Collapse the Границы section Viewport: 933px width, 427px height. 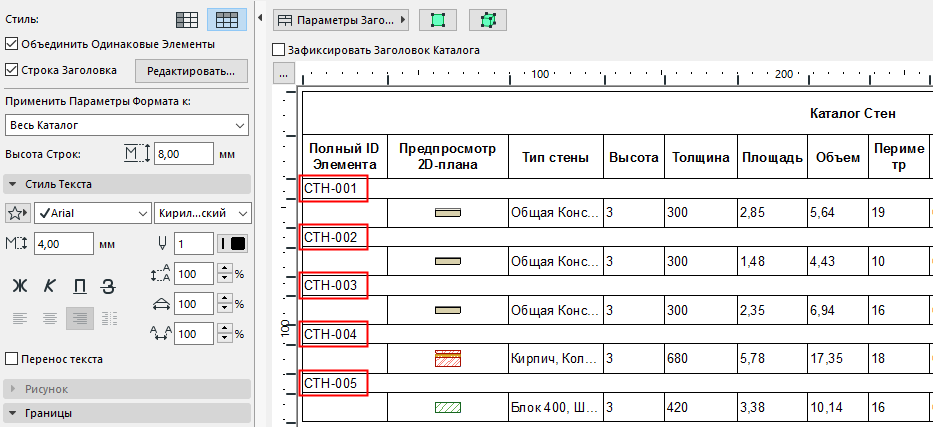pos(127,413)
